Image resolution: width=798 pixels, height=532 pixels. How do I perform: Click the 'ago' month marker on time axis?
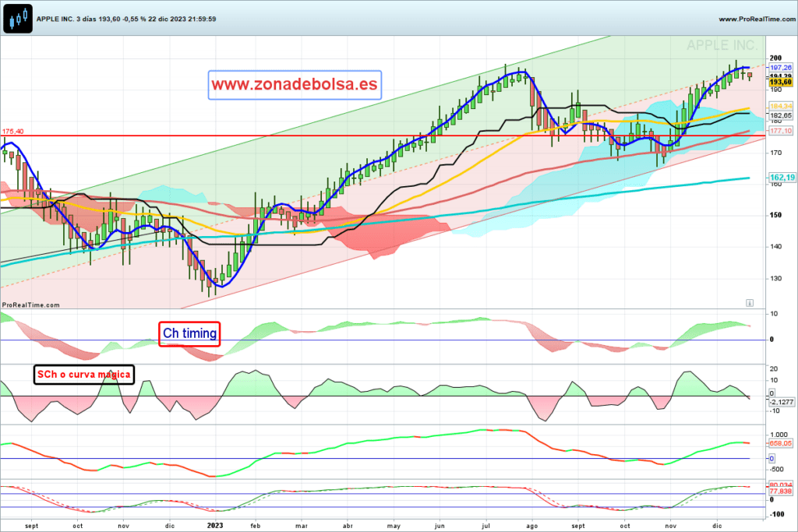pos(531,526)
